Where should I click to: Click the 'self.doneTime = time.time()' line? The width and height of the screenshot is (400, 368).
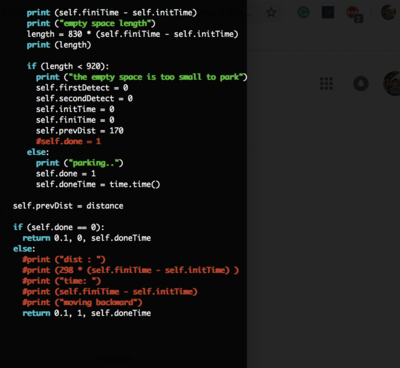tap(98, 184)
